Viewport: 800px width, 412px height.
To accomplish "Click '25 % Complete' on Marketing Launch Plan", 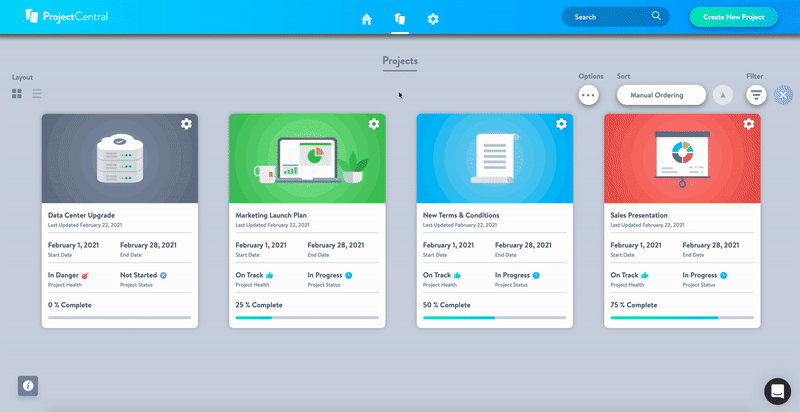I will [x=259, y=305].
